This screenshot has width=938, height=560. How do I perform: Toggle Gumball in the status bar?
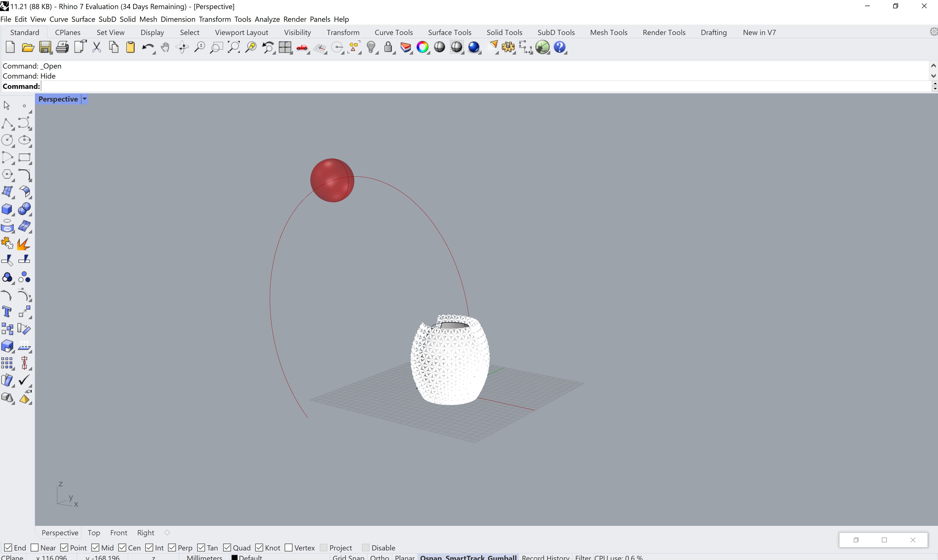[x=502, y=557]
